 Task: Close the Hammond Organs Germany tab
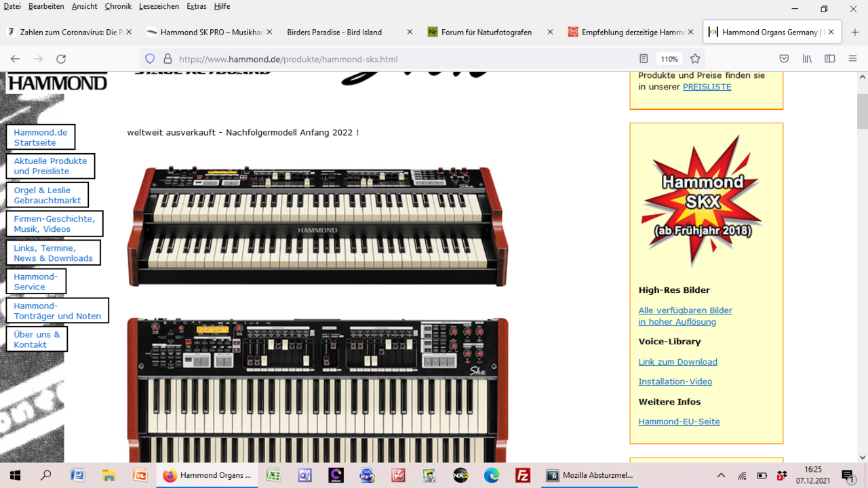point(831,32)
